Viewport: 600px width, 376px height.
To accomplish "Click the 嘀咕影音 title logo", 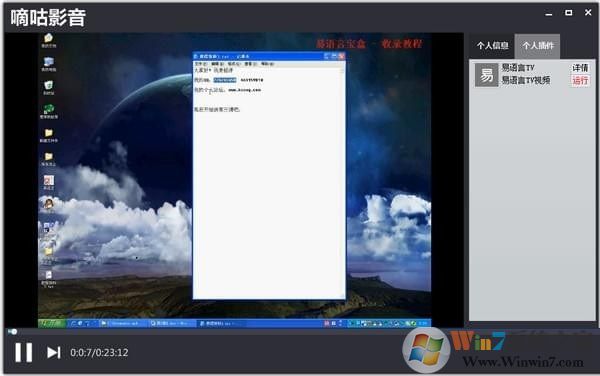I will (48, 17).
